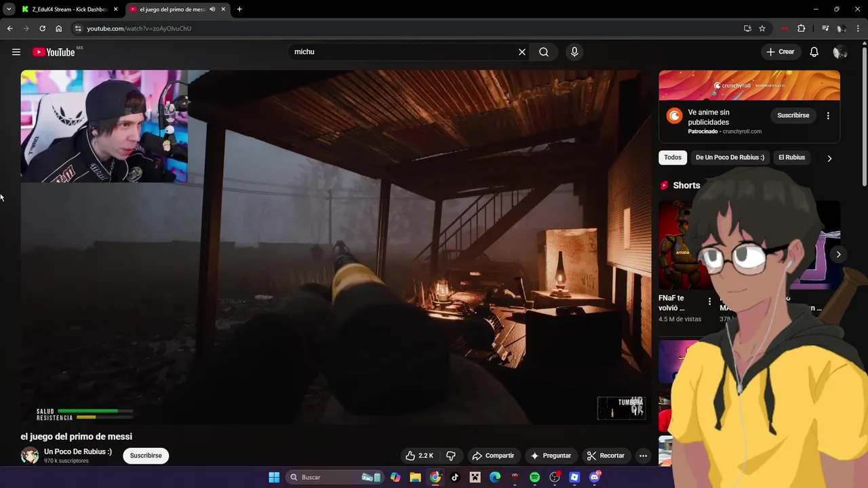
Task: Click the video title 'el juego del primo de messi'
Action: point(77,436)
